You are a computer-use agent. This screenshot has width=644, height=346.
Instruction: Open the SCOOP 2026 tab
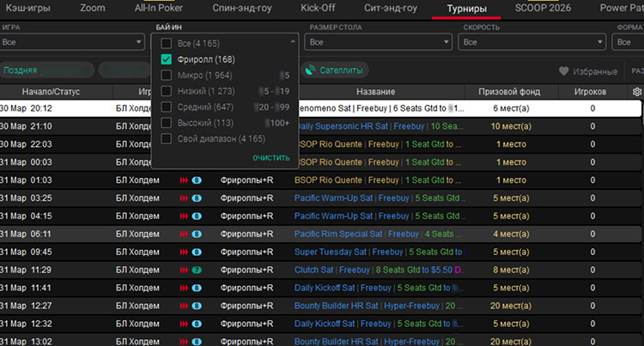point(543,9)
